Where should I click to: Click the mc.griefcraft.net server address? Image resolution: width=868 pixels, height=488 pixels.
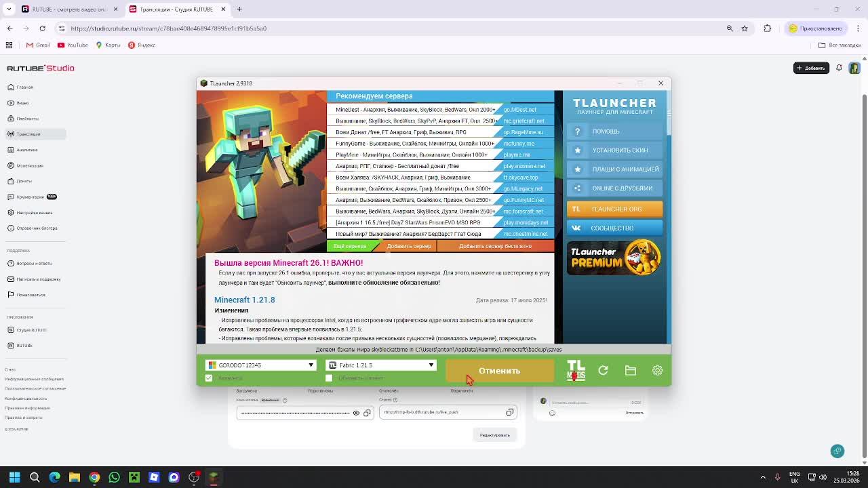pyautogui.click(x=524, y=121)
